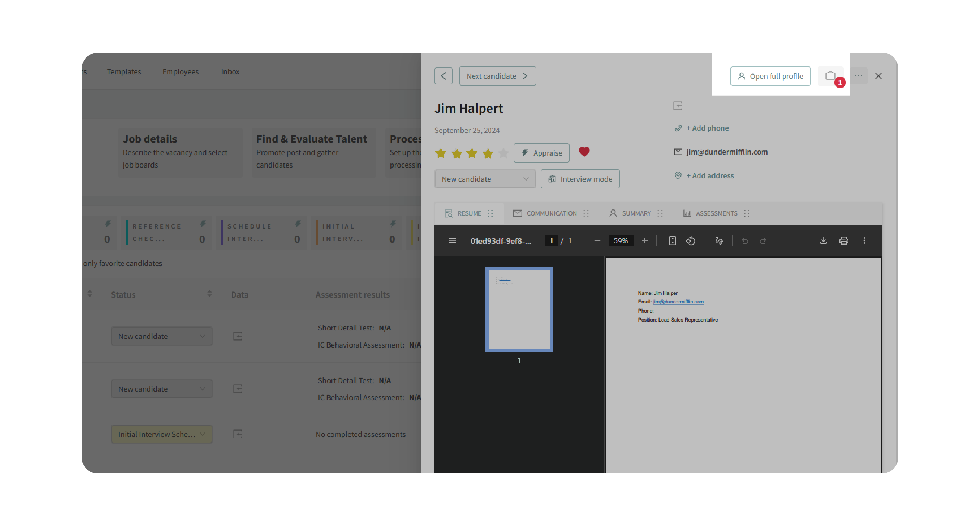Open Jim Halpert's New candidate status dropdown
980x526 pixels.
click(x=485, y=179)
